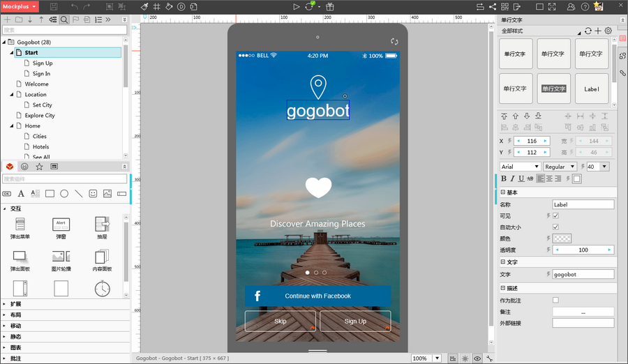Bring the label to front

(504, 116)
